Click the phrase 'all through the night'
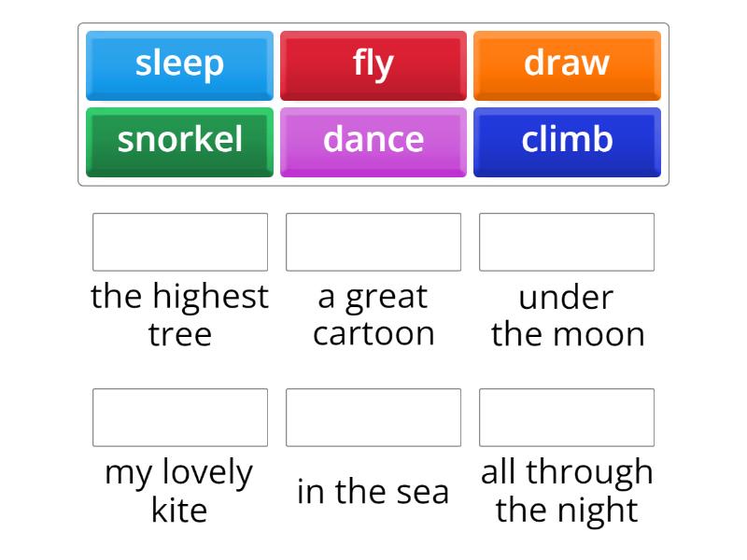747x560 pixels. point(566,492)
